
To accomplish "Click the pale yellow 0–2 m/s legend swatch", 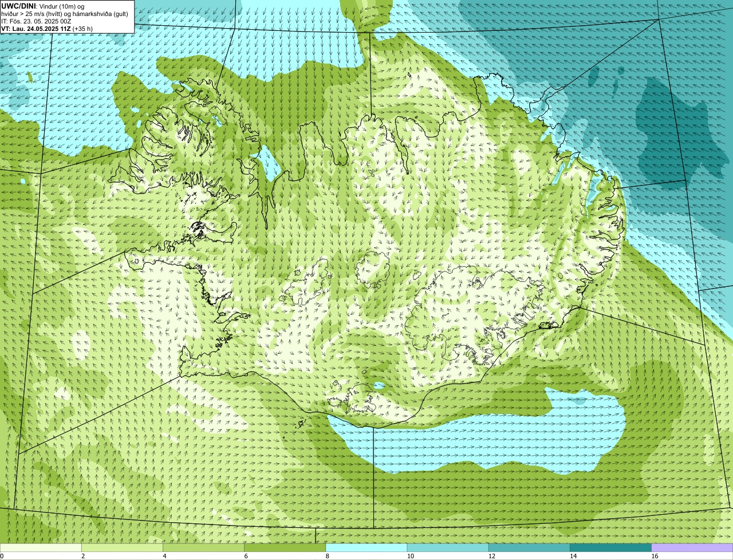I will [x=41, y=547].
